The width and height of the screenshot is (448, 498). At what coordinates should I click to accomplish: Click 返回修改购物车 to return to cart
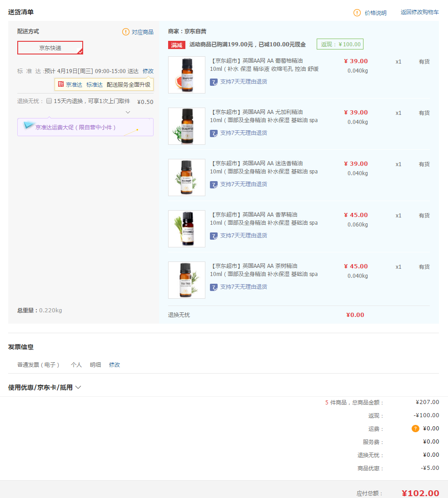(x=418, y=13)
